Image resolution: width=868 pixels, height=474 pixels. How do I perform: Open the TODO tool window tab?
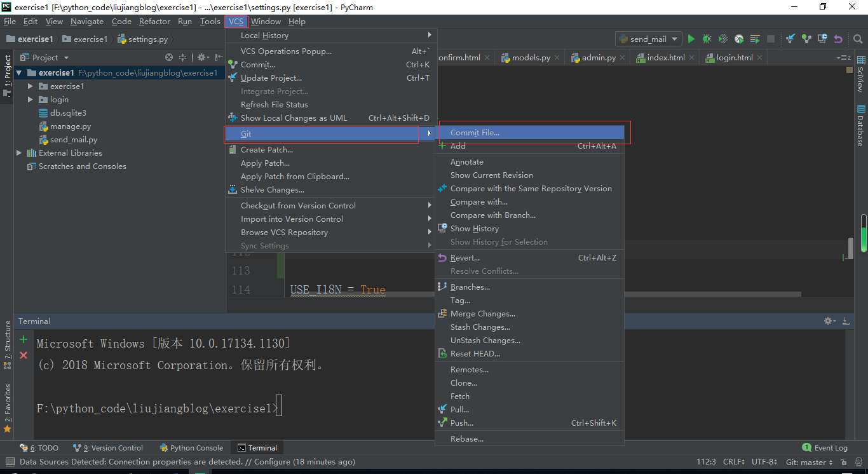(39, 448)
